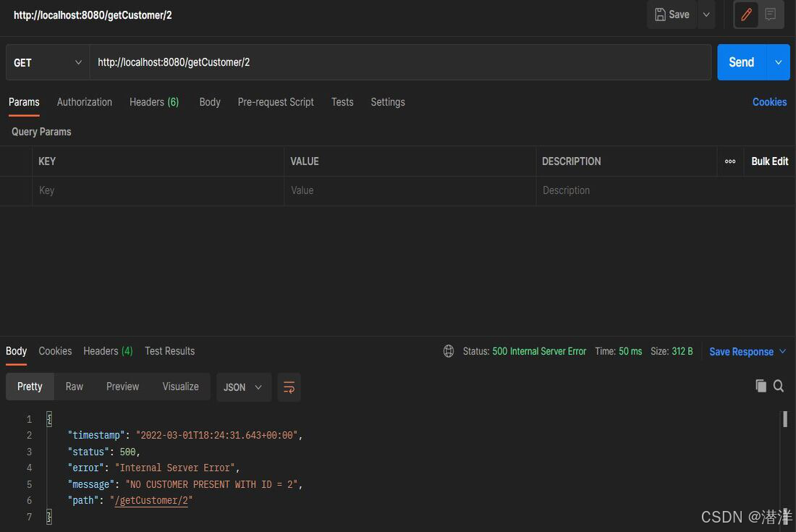The width and height of the screenshot is (796, 532).
Task: Click the "312 B" size value
Action: [682, 351]
